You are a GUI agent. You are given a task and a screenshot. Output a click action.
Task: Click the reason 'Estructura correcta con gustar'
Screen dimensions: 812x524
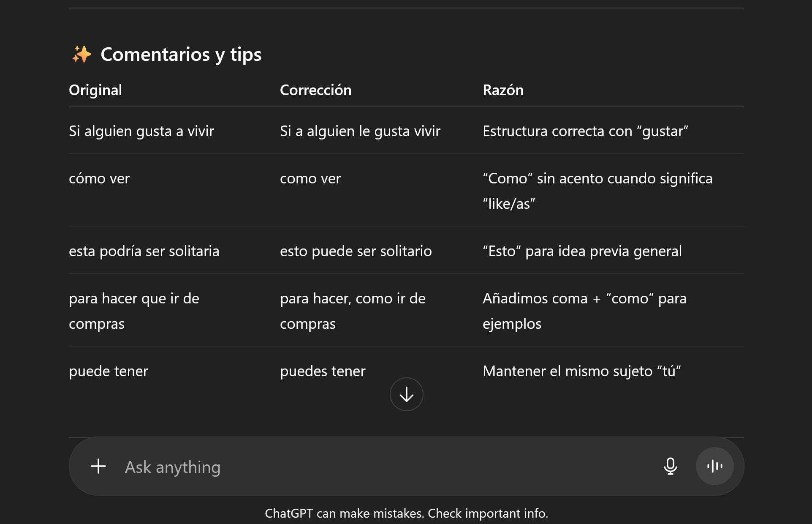(585, 131)
